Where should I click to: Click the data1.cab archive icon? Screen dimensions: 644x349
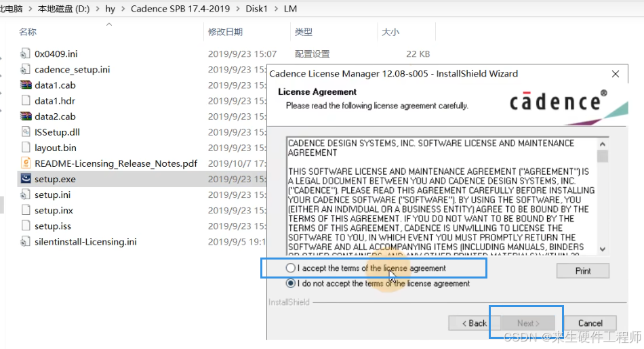(x=26, y=85)
